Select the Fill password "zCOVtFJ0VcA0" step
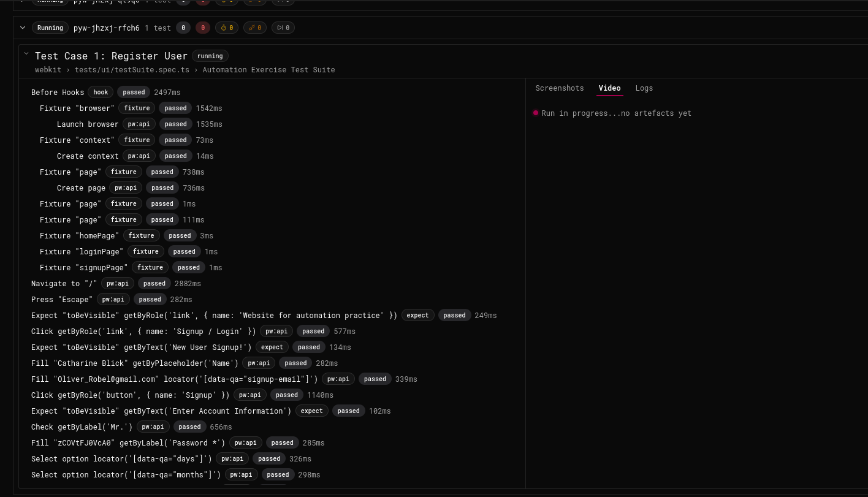The height and width of the screenshot is (497, 868). 178,443
